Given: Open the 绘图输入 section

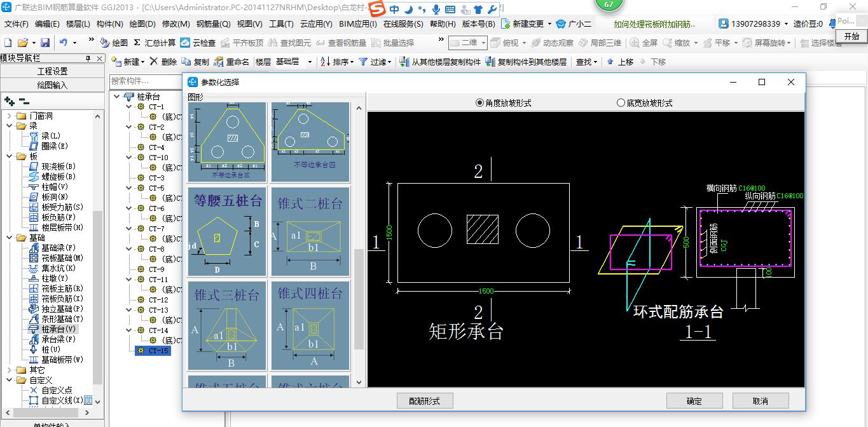Looking at the screenshot, I should click(x=52, y=85).
